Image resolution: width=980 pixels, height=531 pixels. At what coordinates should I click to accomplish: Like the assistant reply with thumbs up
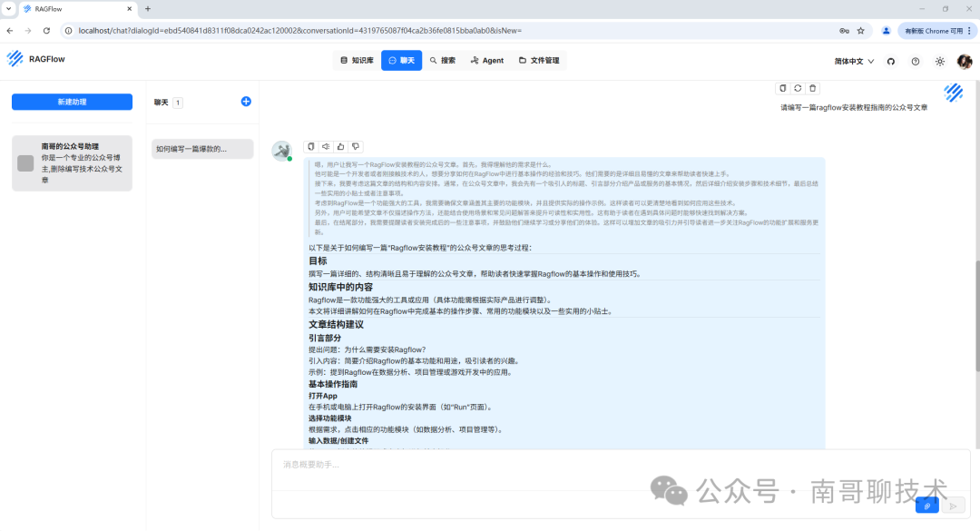tap(340, 146)
